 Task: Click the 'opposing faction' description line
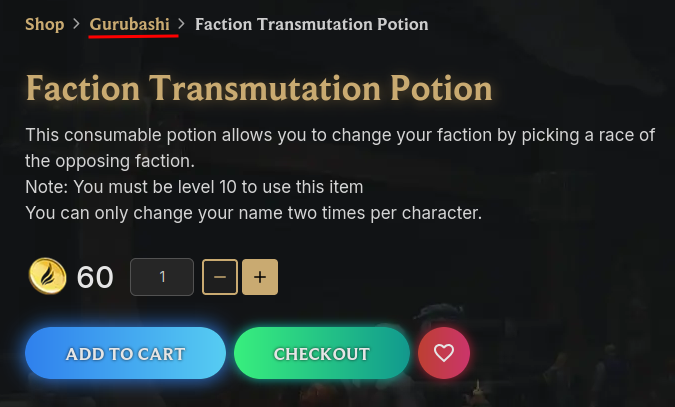tap(110, 161)
